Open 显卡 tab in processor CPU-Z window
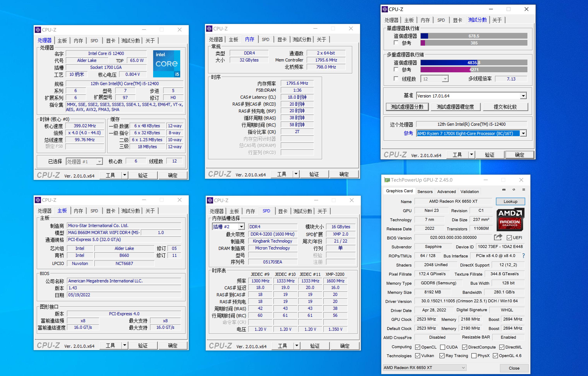The width and height of the screenshot is (588, 376). click(110, 41)
